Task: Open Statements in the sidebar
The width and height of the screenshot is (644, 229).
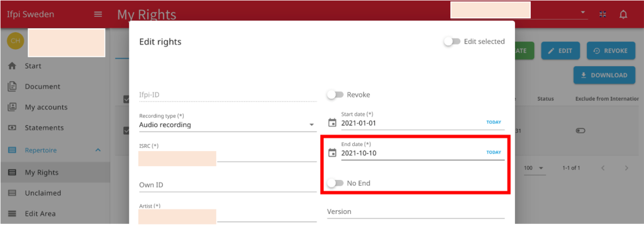Action: [44, 128]
